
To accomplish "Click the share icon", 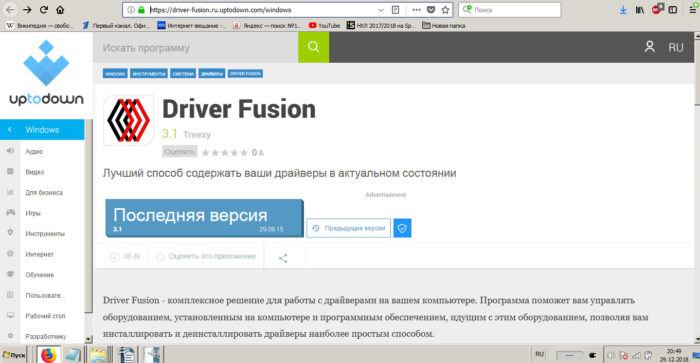I will tap(283, 258).
